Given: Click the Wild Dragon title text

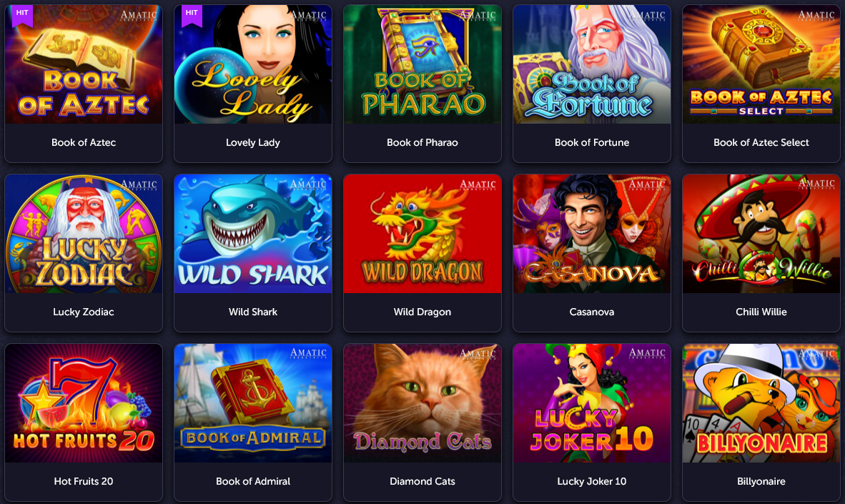Looking at the screenshot, I should tap(423, 312).
